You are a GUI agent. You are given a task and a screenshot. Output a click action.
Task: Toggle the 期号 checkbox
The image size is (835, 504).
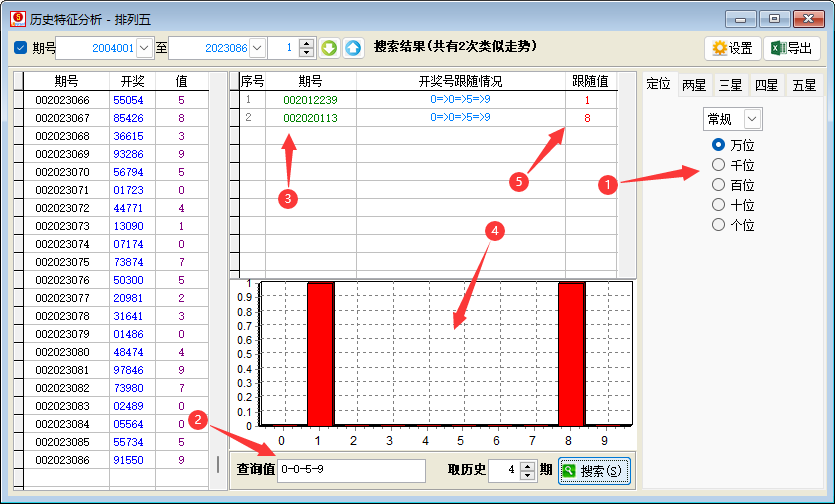20,48
